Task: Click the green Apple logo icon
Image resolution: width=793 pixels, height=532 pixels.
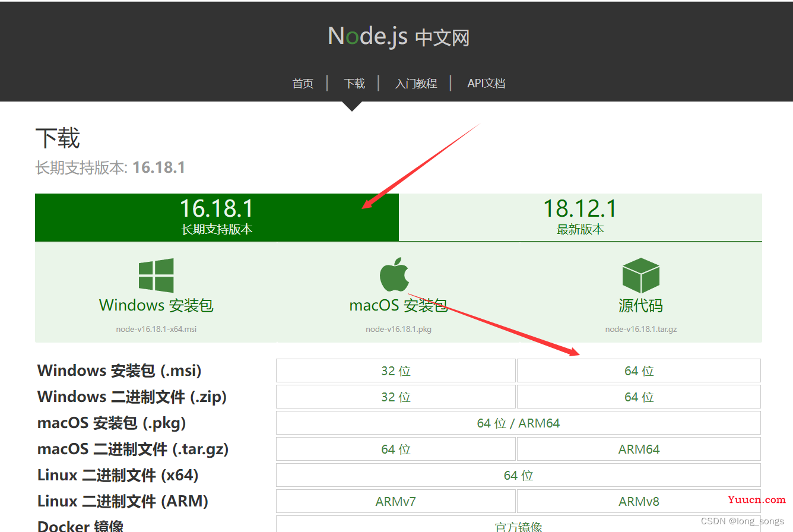Action: point(395,275)
